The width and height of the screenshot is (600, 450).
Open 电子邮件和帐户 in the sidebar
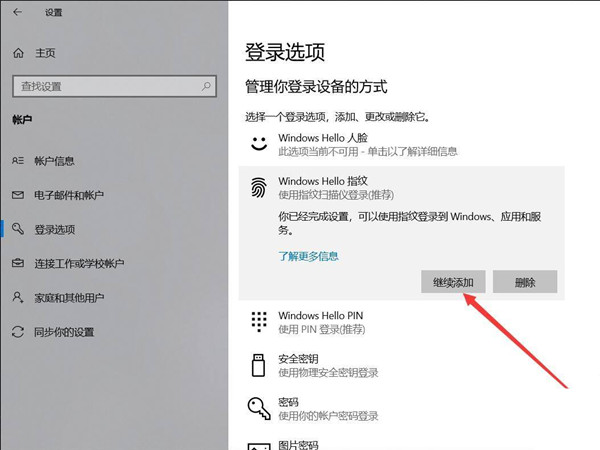point(68,195)
